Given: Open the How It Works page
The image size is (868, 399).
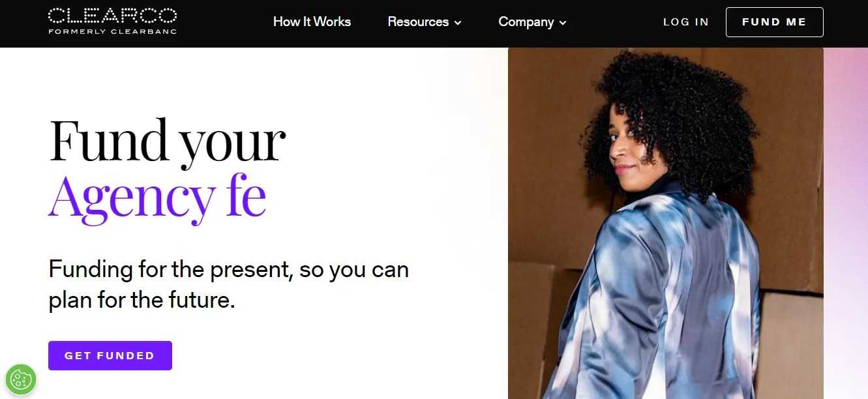Looking at the screenshot, I should point(312,22).
